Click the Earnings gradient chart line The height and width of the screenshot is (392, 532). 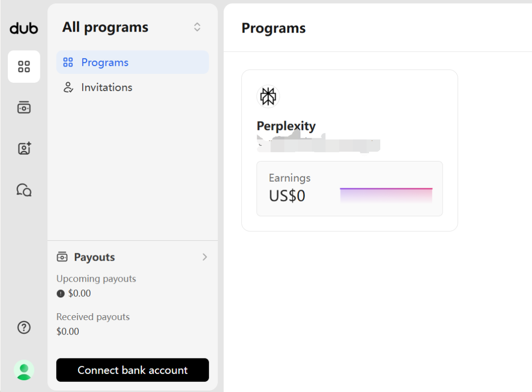point(386,189)
